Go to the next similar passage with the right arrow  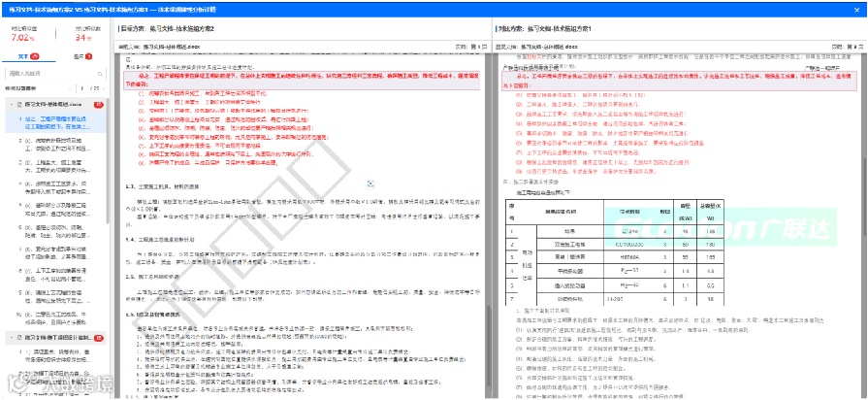point(105,88)
